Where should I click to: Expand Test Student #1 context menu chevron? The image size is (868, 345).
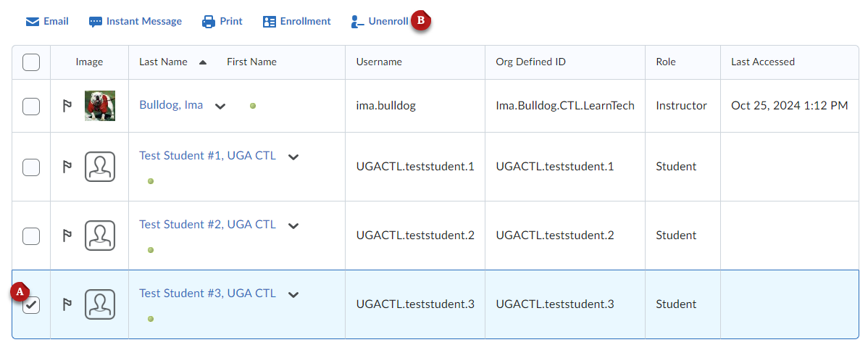pos(293,157)
